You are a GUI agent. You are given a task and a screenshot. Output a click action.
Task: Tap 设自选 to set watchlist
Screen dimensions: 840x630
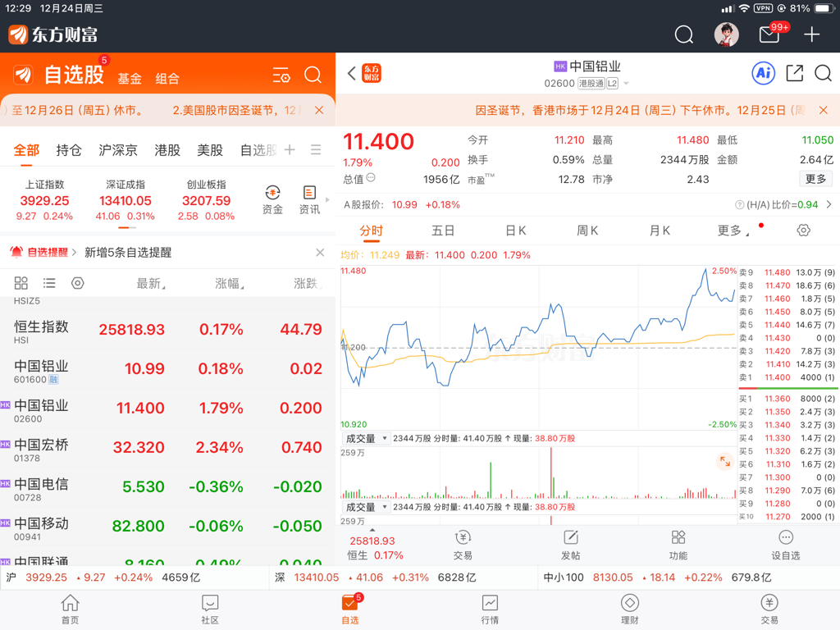(x=785, y=545)
